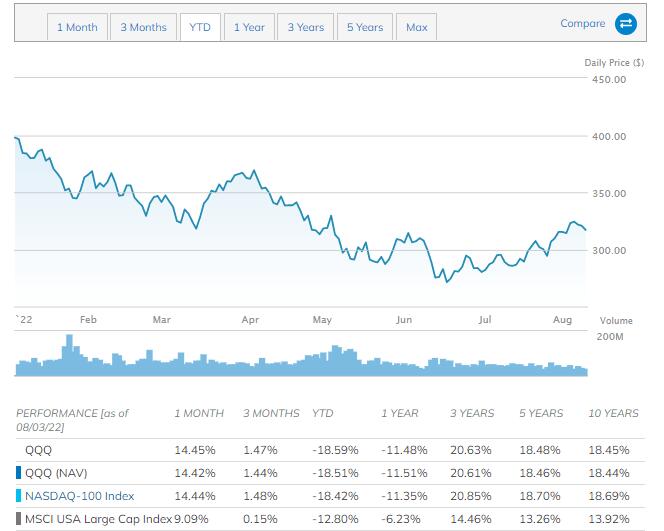Select the MSCI USA Large Cap Index label
Screen dimensions: 664x531
tap(99, 519)
